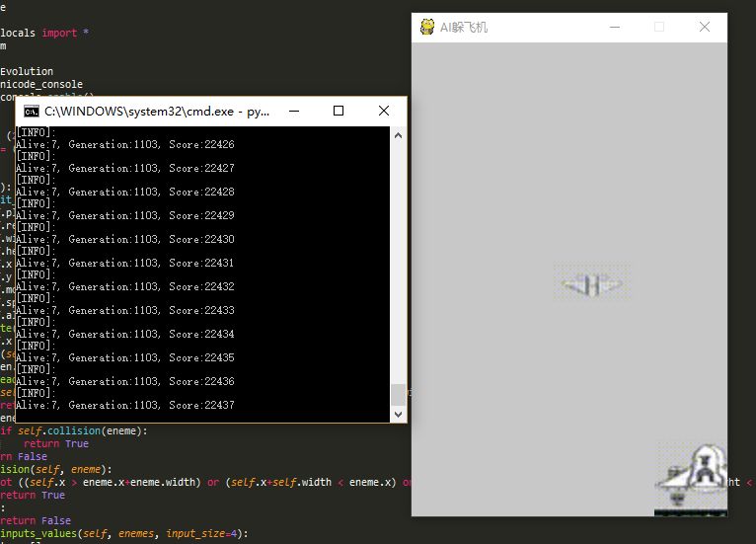This screenshot has height=544, width=756.
Task: Click the pygame snake icon in game window
Action: coord(427,27)
